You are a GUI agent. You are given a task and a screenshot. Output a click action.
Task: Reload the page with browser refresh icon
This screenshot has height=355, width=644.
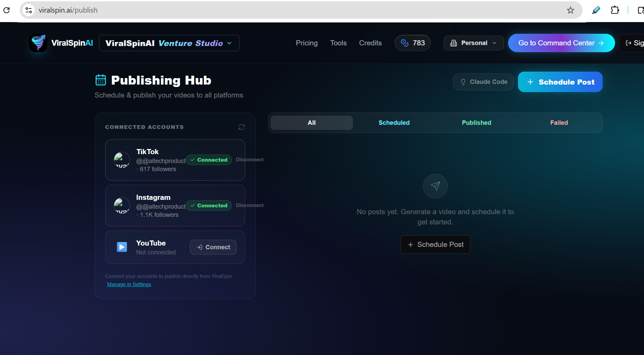pyautogui.click(x=6, y=10)
